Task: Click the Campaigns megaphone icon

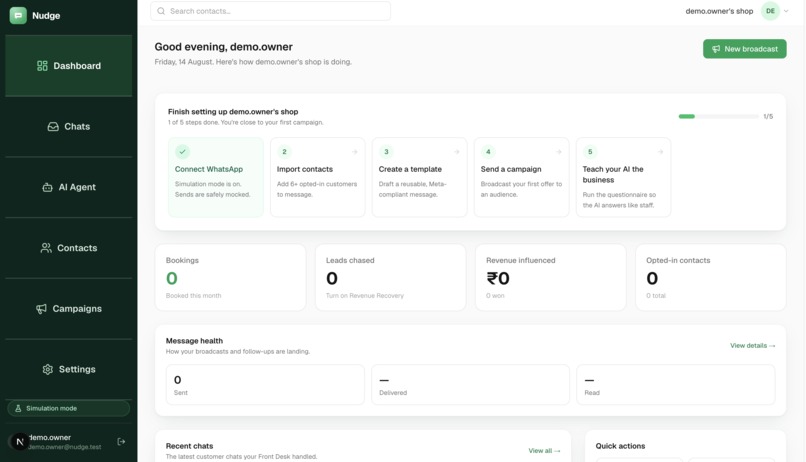Action: 41,309
